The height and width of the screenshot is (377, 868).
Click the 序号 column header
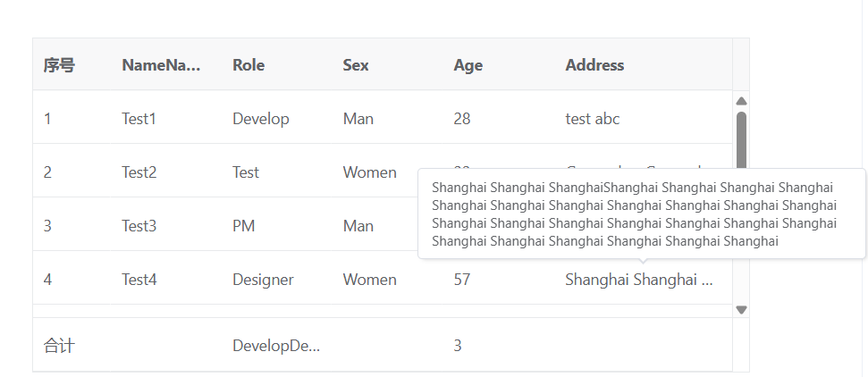[59, 65]
